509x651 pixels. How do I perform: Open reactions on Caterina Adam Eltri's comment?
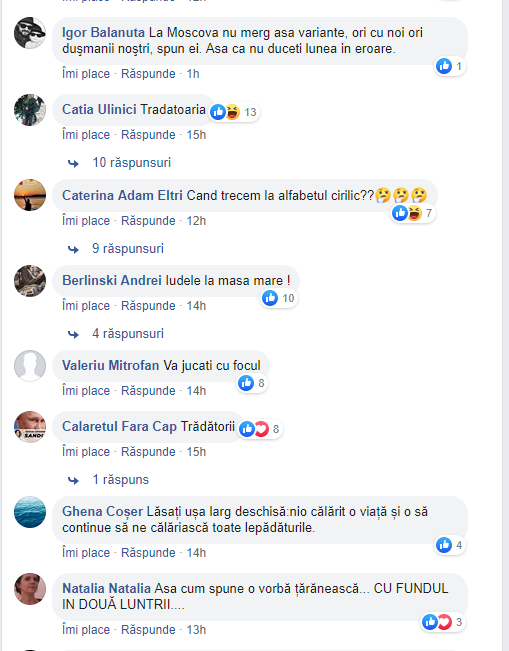413,213
